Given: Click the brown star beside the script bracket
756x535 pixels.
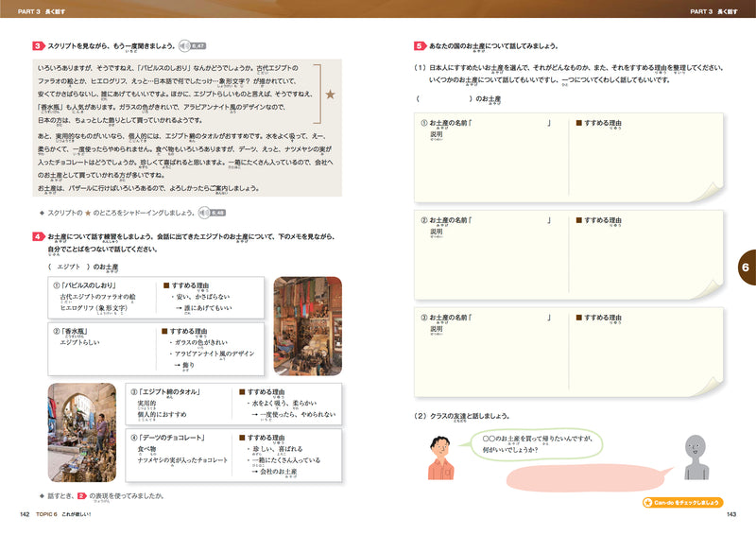Looking at the screenshot, I should point(330,95).
